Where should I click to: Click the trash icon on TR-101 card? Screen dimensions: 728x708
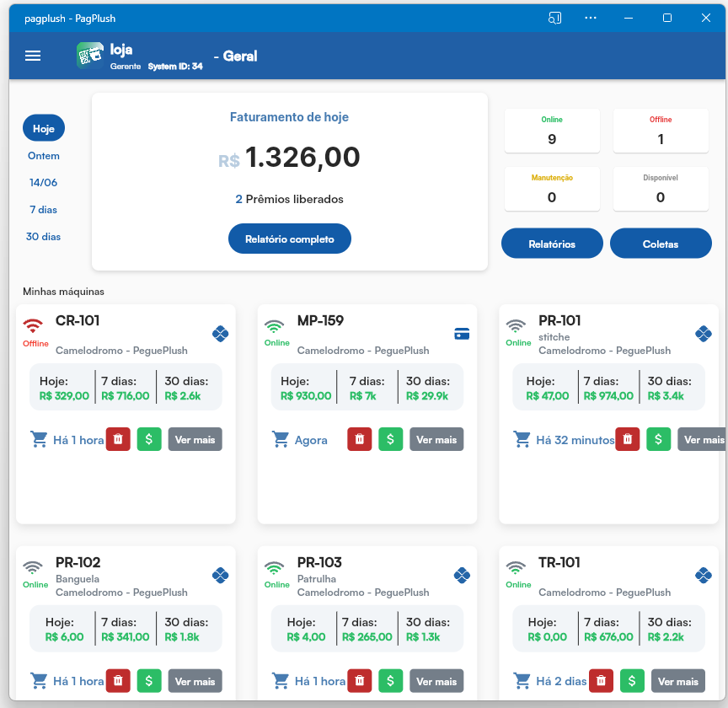[x=601, y=680]
